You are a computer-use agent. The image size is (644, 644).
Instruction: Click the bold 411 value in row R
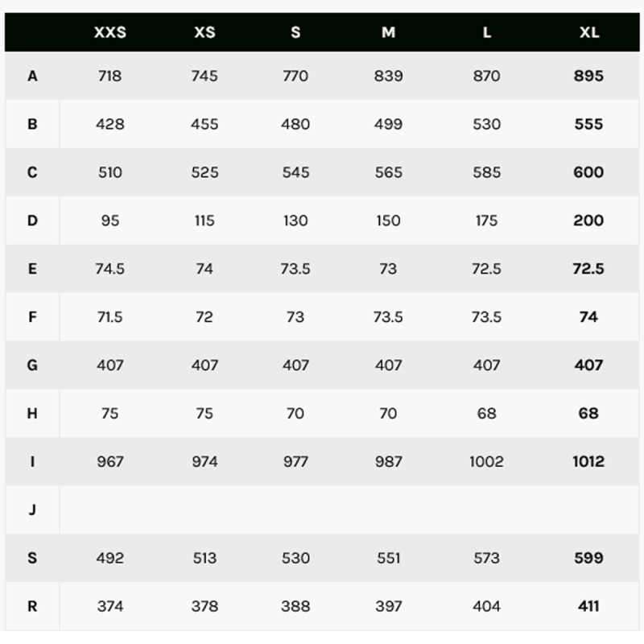click(x=588, y=606)
